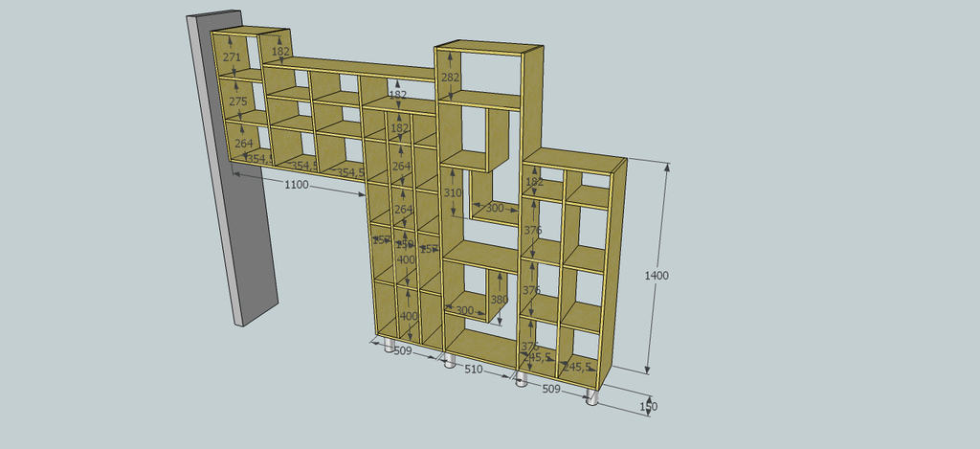Click the 275 dimension label
980x449 pixels.
point(237,101)
